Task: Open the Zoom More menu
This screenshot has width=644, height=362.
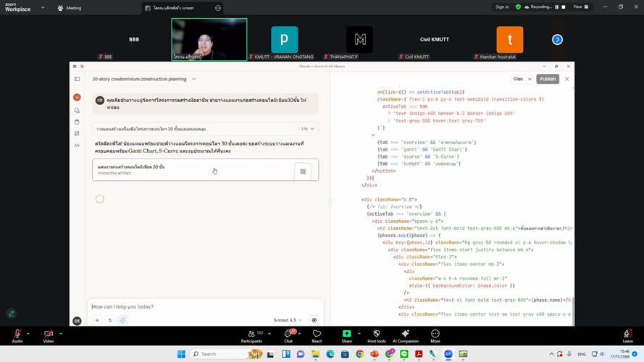Action: tap(435, 336)
